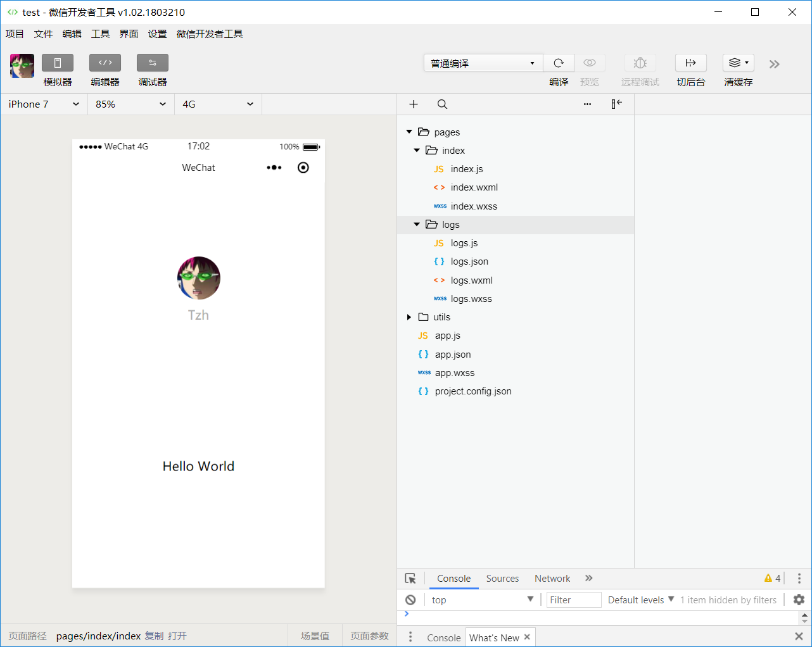The width and height of the screenshot is (812, 647).
Task: Close the What's New tab
Action: [527, 637]
